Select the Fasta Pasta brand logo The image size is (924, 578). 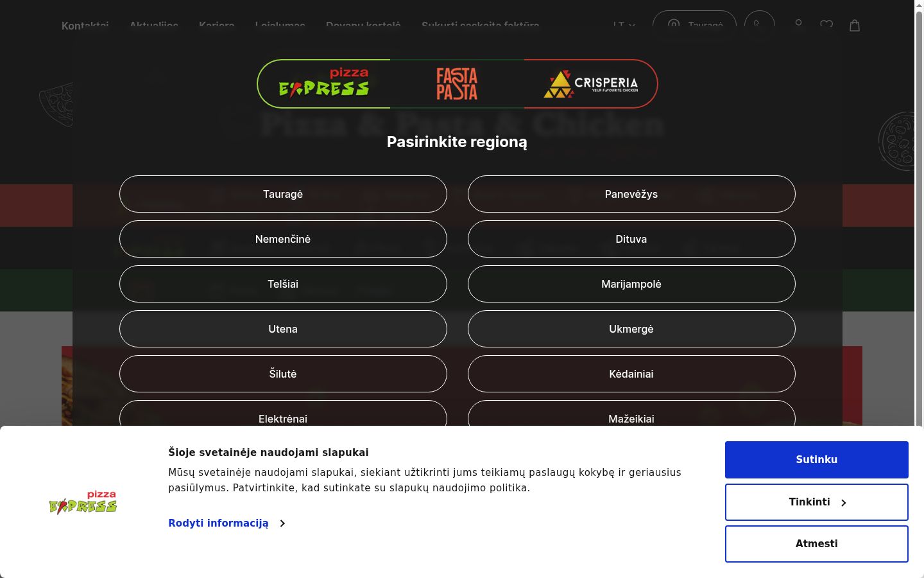[457, 83]
